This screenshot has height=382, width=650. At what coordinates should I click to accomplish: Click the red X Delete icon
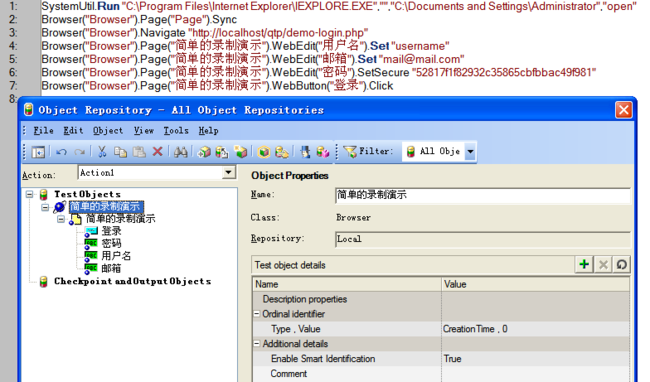(158, 152)
